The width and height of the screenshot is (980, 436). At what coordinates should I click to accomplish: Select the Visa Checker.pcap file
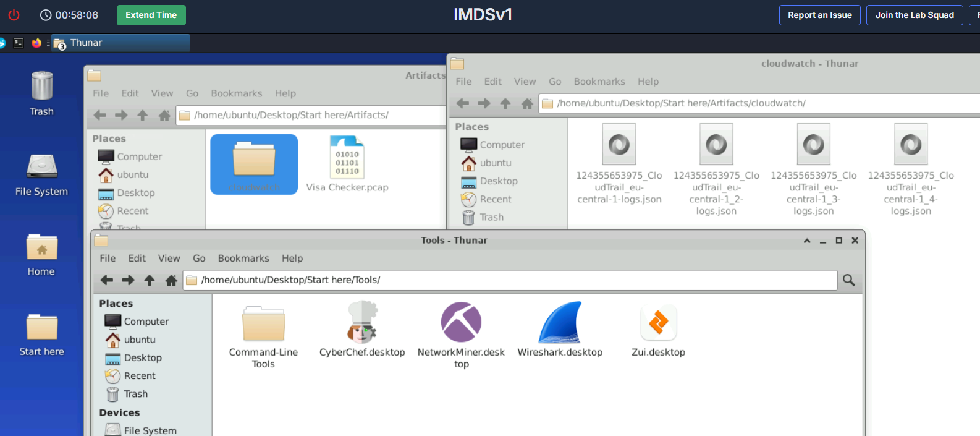pos(347,164)
